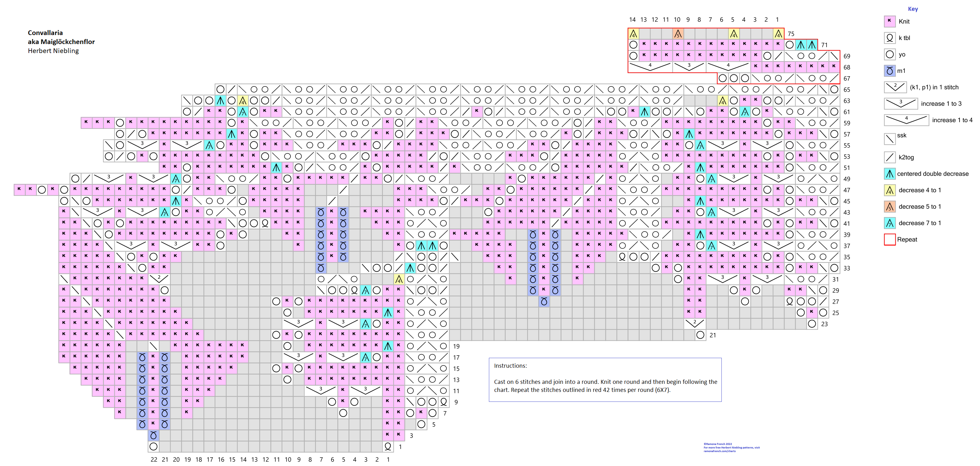
Task: Click the cyan decrease 7 to 1 key symbol
Action: 889,223
